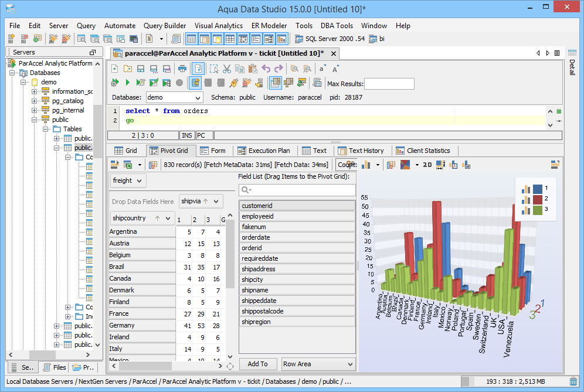Switch to the Client Statistics tab

point(423,151)
